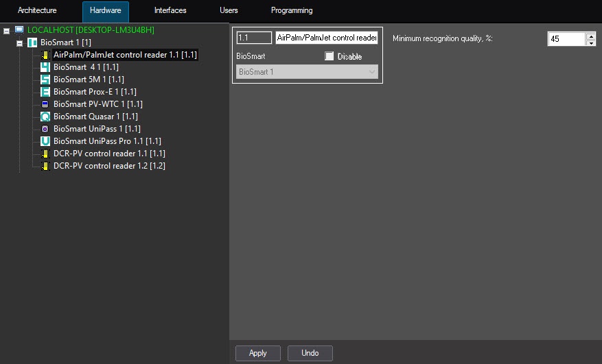Click the Undo button
Viewport: 602px width, 364px height.
[x=310, y=353]
